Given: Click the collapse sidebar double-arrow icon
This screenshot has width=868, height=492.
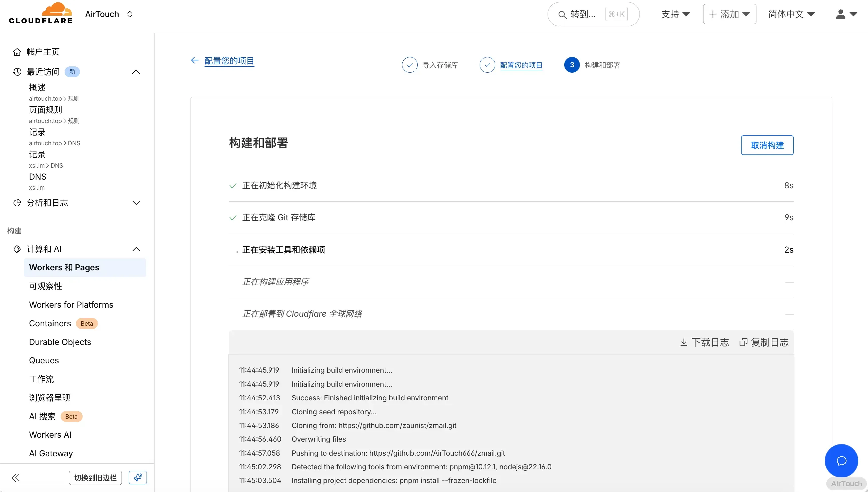Looking at the screenshot, I should click(16, 477).
